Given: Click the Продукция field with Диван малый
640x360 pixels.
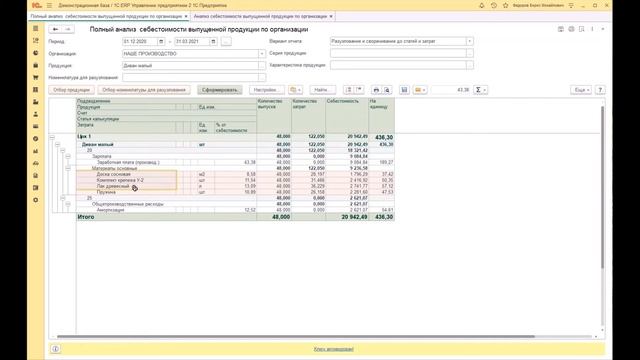Looking at the screenshot, I should pos(190,65).
